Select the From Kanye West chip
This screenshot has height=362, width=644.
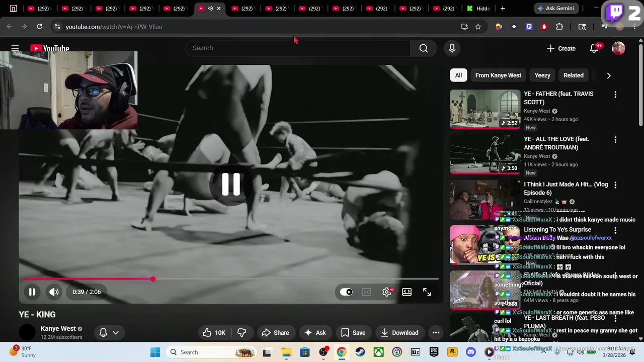coord(498,75)
